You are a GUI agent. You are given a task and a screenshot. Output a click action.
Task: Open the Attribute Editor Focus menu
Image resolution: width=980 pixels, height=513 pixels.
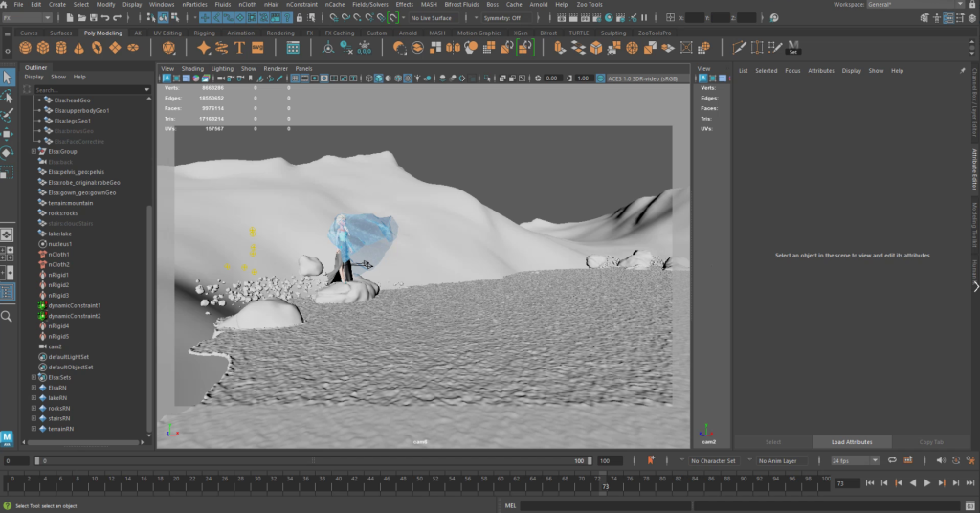click(792, 71)
